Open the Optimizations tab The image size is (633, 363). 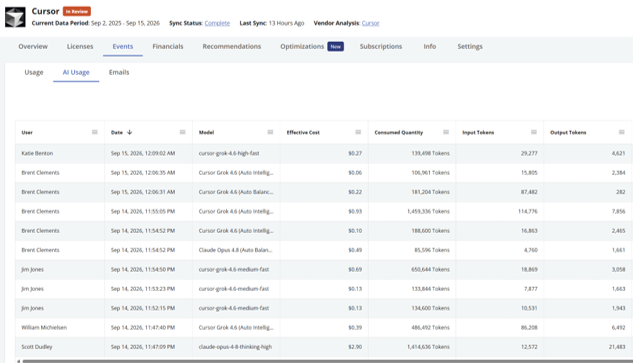[x=302, y=46]
